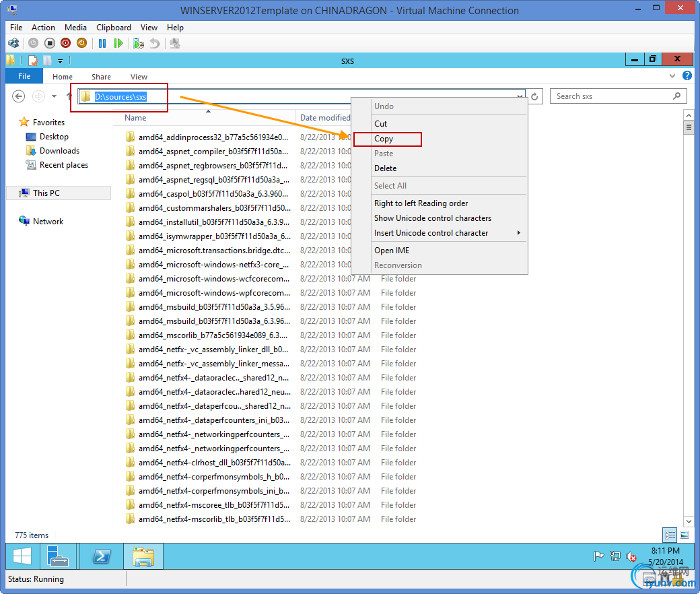700x594 pixels.
Task: Open the Clipboard menu
Action: tap(114, 27)
